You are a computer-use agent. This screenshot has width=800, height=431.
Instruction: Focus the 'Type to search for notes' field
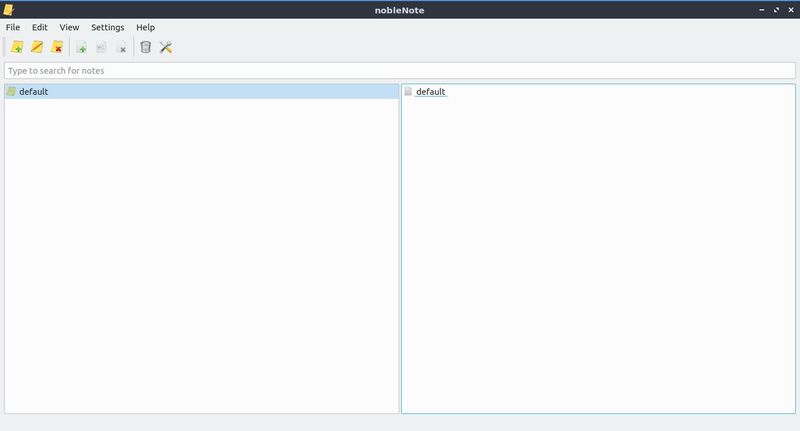[x=400, y=71]
